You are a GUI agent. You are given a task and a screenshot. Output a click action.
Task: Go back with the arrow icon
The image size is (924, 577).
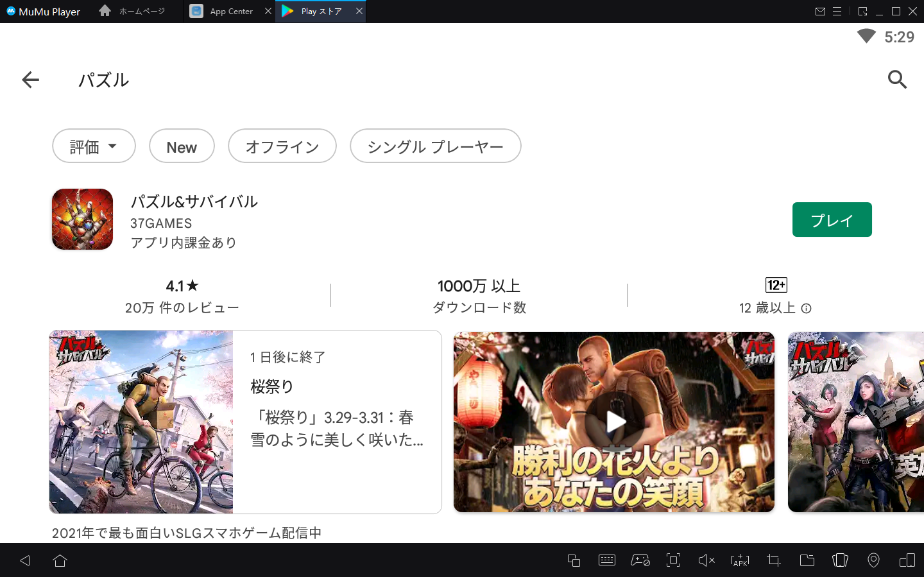(30, 80)
